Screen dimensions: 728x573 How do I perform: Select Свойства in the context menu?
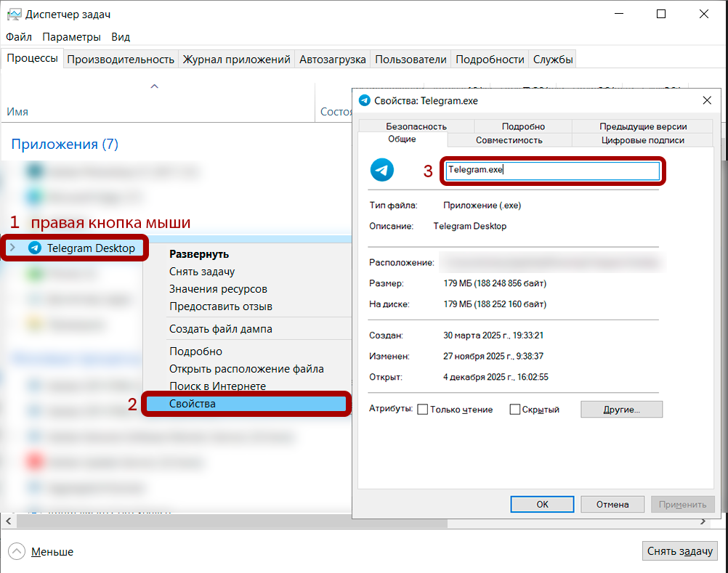[x=246, y=404]
